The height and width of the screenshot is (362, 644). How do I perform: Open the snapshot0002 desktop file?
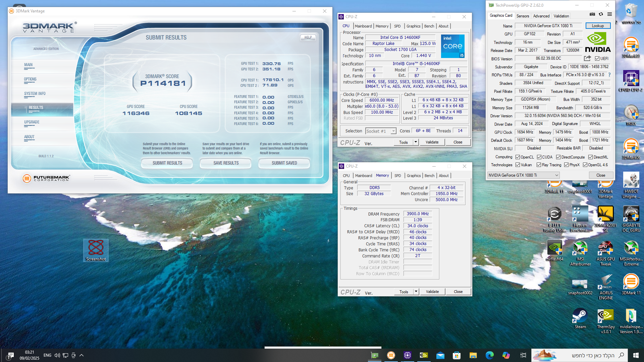pyautogui.click(x=580, y=287)
